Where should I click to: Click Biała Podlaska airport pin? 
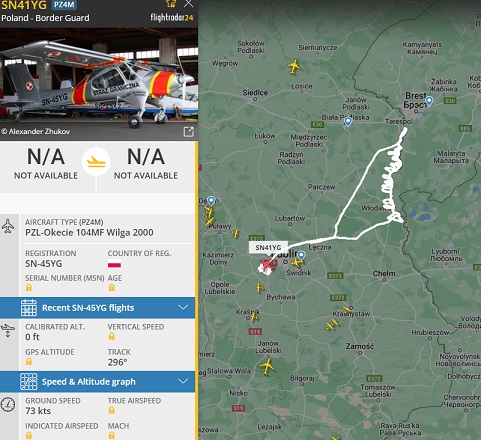coord(348,121)
